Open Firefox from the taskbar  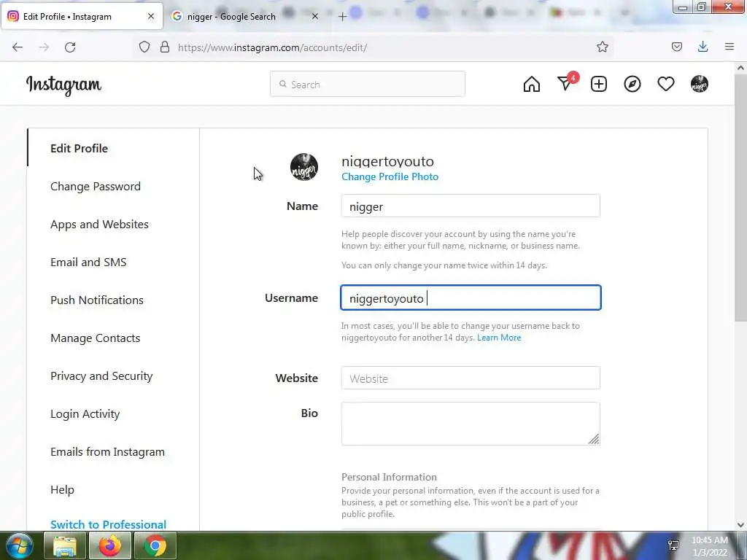pos(110,545)
